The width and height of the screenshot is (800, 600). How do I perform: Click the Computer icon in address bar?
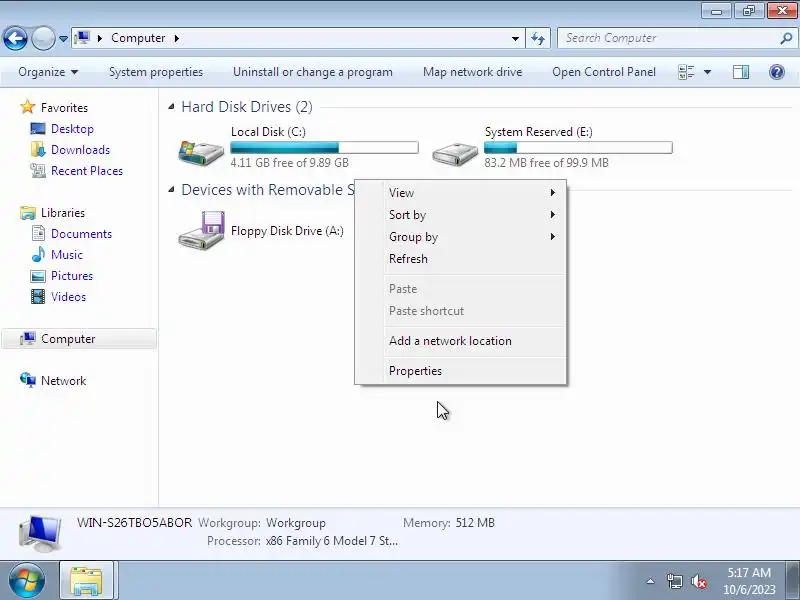[82, 38]
